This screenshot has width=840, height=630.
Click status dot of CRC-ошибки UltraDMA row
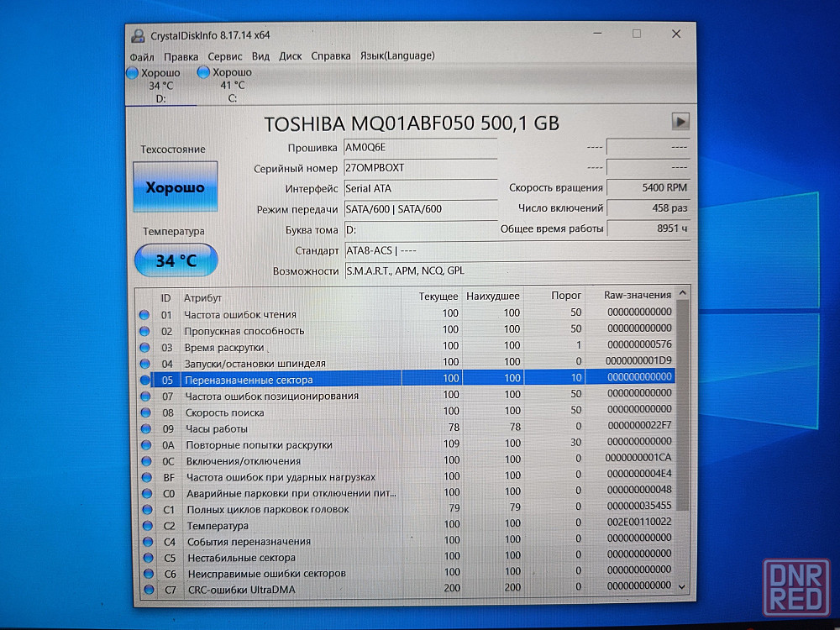pyautogui.click(x=149, y=590)
